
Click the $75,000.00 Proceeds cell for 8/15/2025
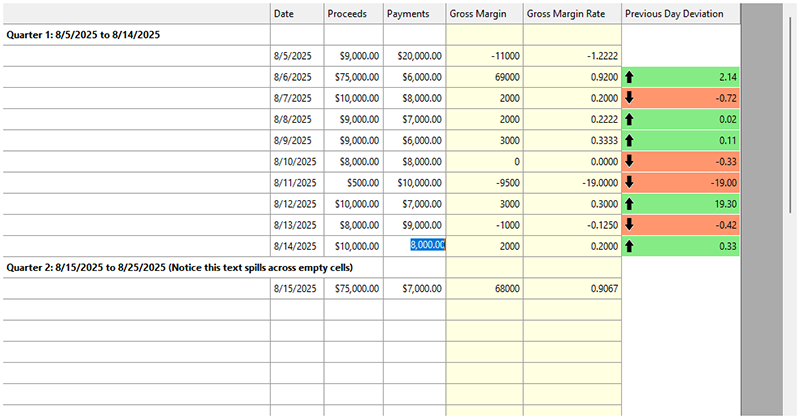pos(353,288)
